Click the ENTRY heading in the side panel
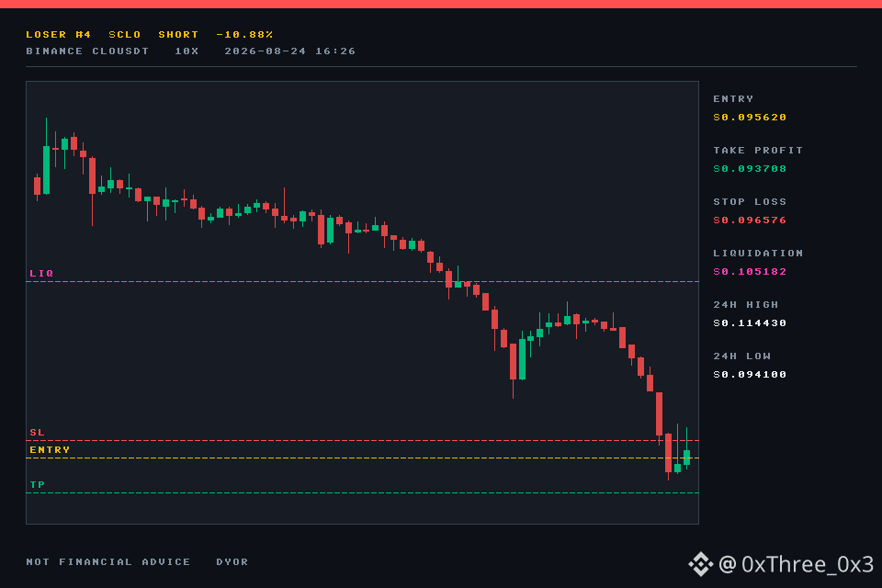 tap(733, 99)
